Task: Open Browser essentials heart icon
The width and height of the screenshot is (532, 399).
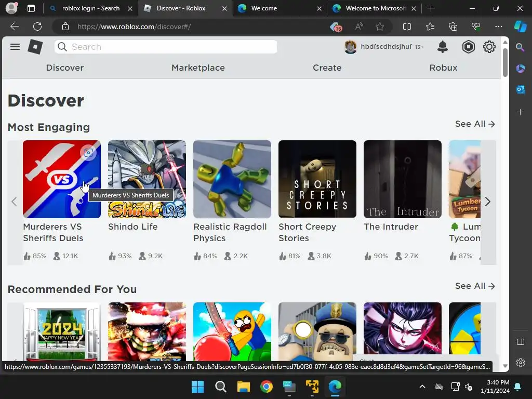Action: 476,26
